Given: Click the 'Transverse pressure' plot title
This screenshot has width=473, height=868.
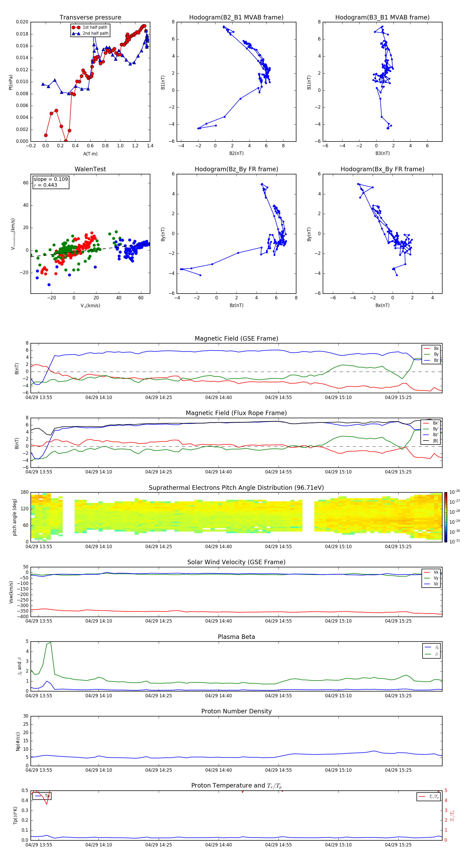Looking at the screenshot, I should coord(90,17).
